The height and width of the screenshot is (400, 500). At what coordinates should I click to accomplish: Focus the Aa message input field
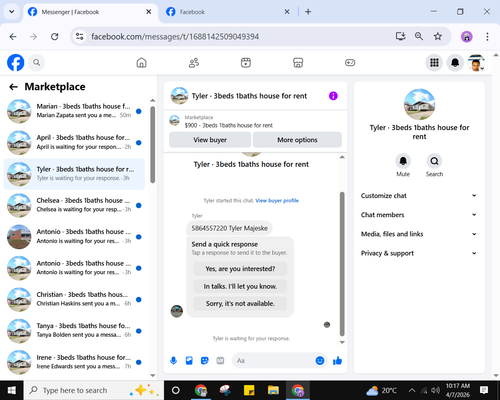[x=273, y=361]
